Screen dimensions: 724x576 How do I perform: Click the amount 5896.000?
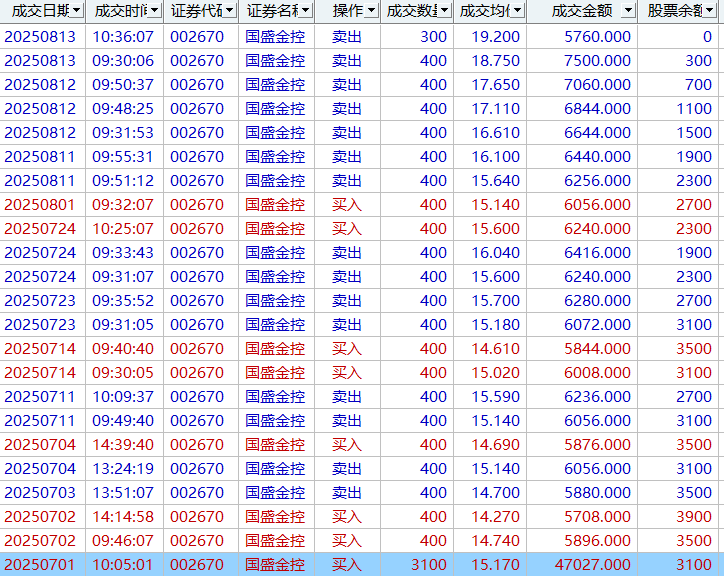point(597,541)
